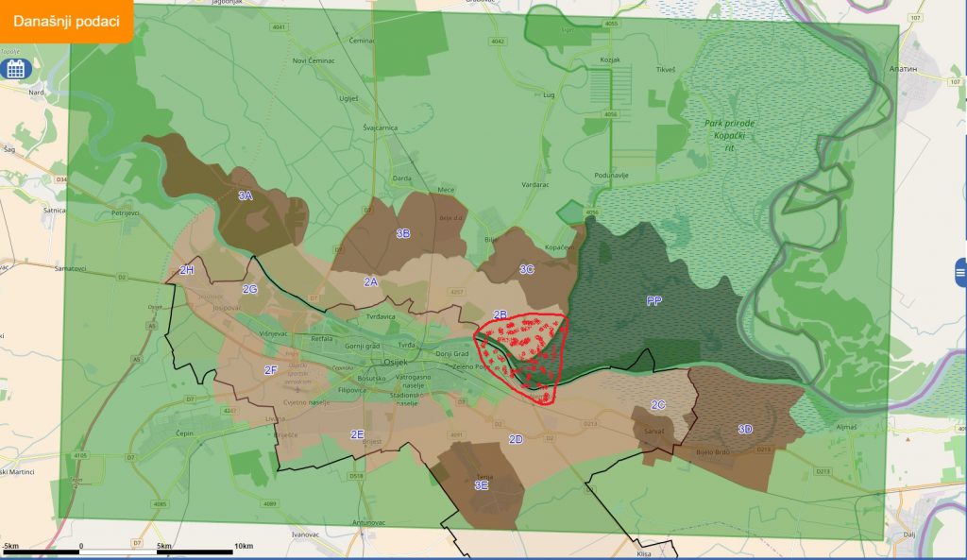This screenshot has height=560, width=967.
Task: Click the Tikveš place label
Action: [666, 70]
